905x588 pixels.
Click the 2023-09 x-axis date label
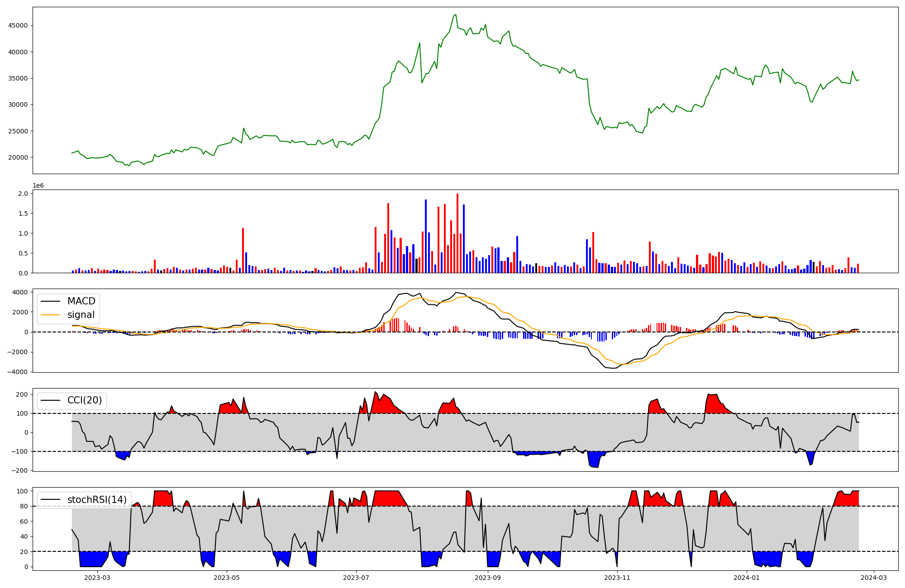(x=488, y=578)
